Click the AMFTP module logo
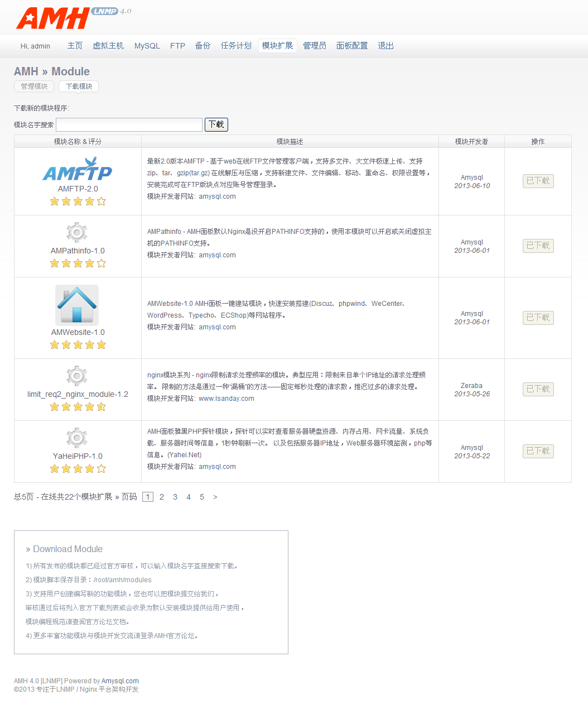The height and width of the screenshot is (719, 588). point(78,169)
